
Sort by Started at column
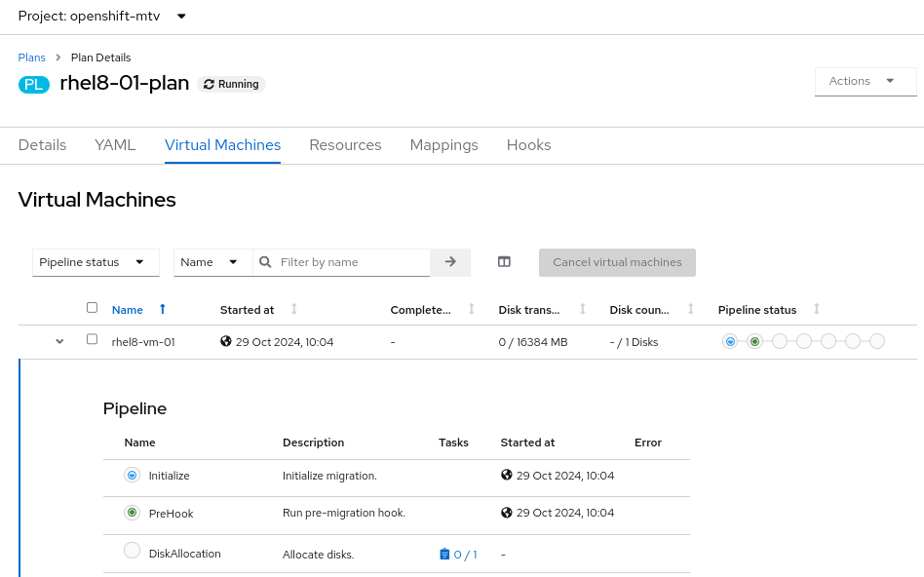click(x=247, y=310)
